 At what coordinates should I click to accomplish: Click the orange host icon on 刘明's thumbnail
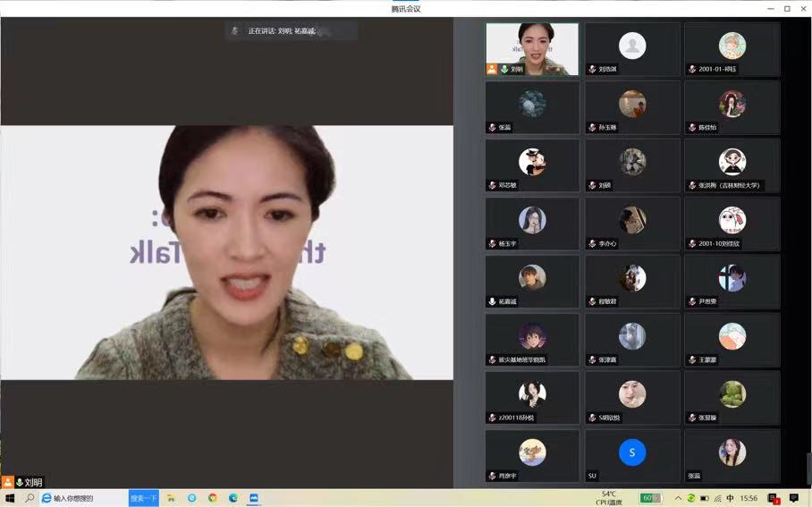[492, 69]
